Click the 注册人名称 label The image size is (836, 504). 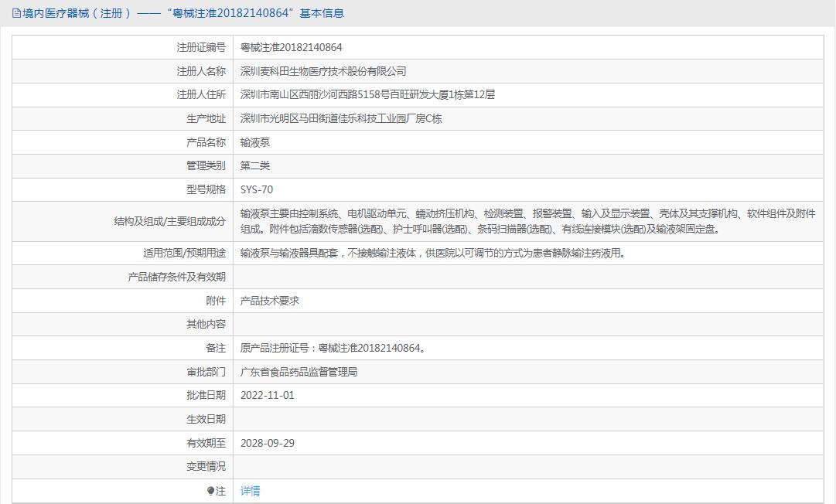coord(201,71)
